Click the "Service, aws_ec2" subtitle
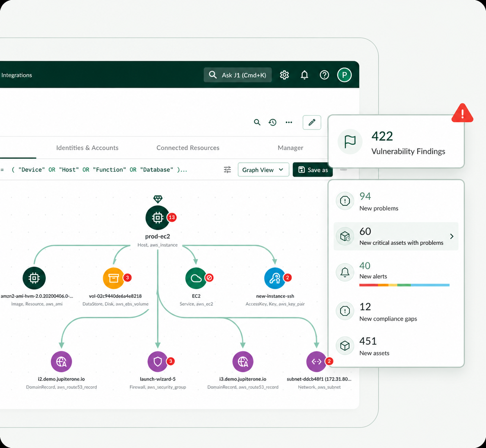This screenshot has width=486, height=448. pos(196,304)
